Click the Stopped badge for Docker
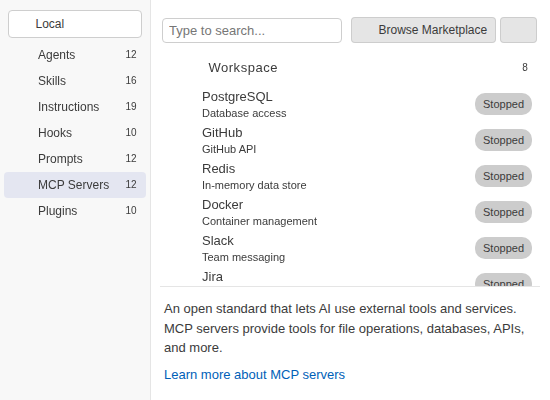The image size is (550, 400). click(503, 212)
